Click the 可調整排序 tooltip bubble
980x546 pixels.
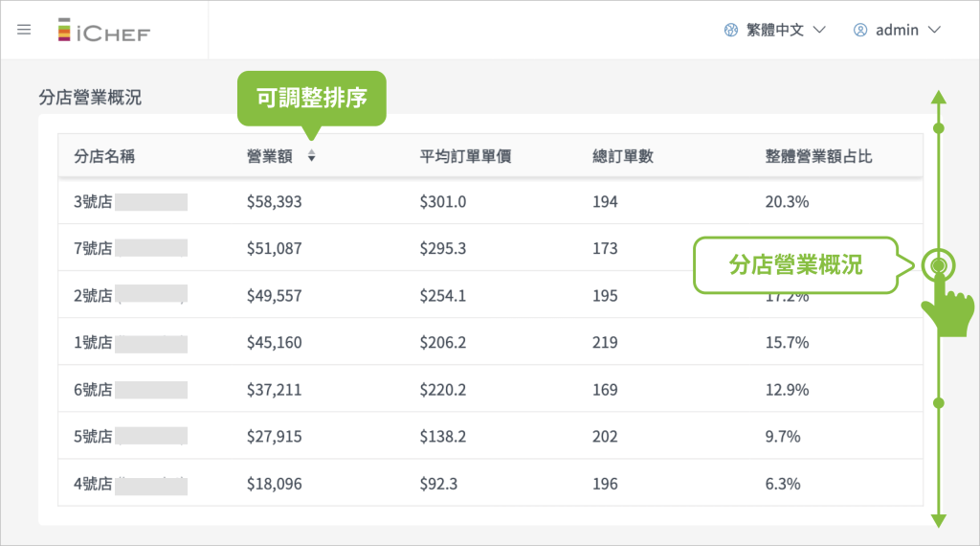311,98
